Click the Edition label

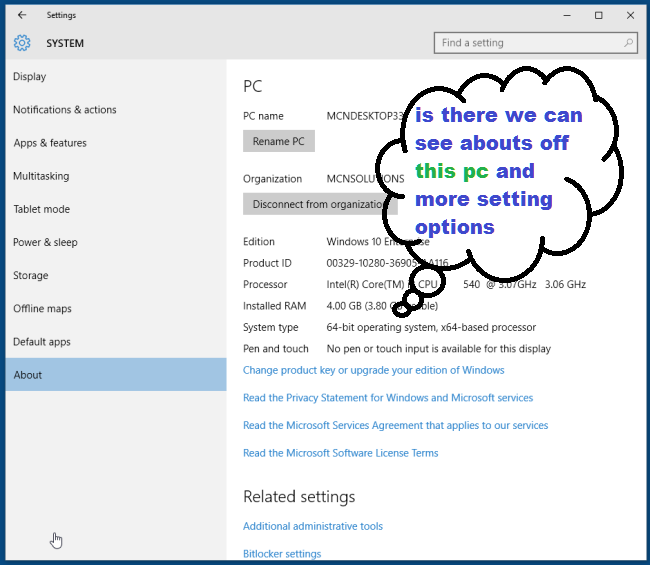259,242
